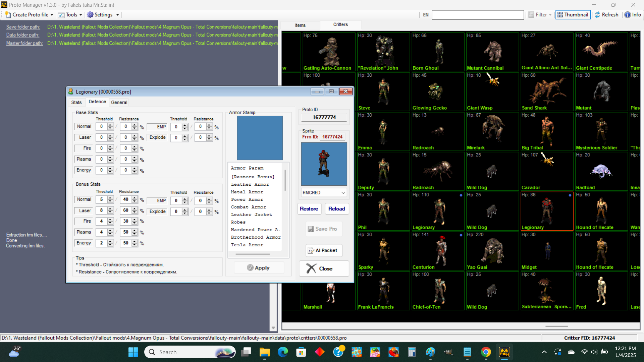This screenshot has height=362, width=644.
Task: Click the Legionary sprite preview image
Action: pyautogui.click(x=324, y=164)
